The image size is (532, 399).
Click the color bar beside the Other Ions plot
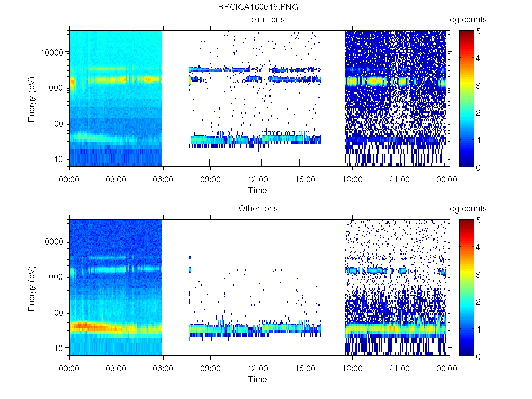(467, 288)
